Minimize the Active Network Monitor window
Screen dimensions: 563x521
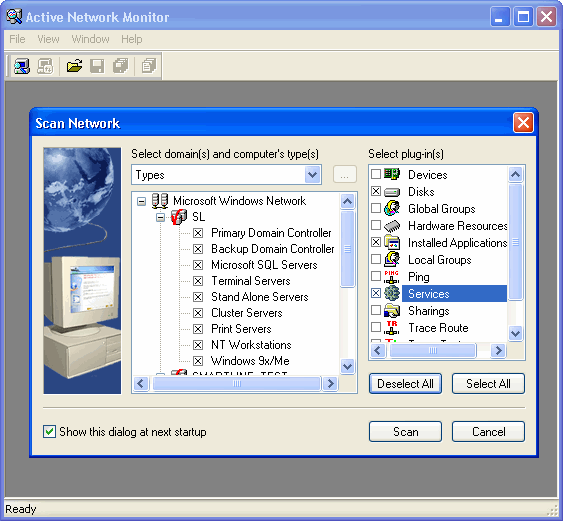(x=500, y=17)
